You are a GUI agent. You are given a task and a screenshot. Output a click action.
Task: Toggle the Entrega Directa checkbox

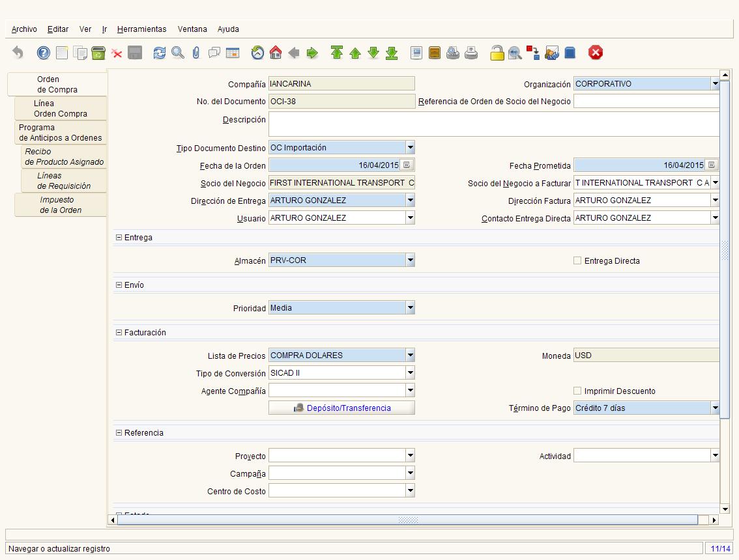577,260
